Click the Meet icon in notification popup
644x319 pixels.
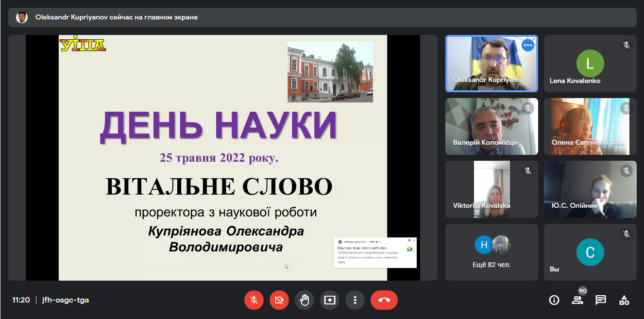pyautogui.click(x=409, y=249)
